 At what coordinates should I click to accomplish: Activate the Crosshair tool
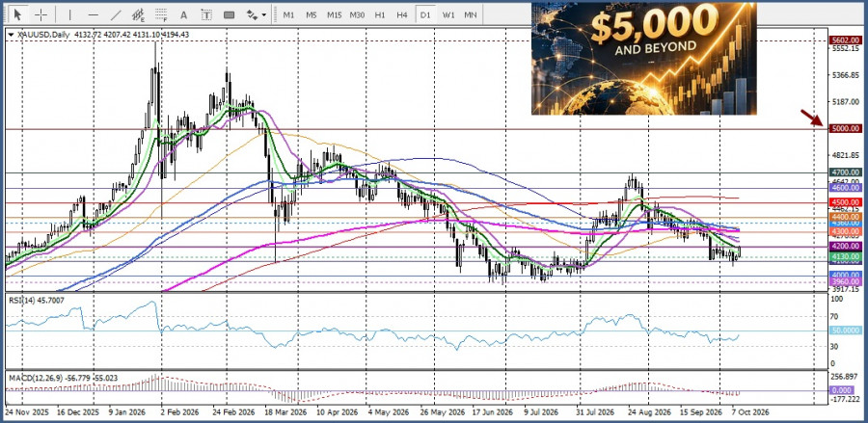point(41,14)
